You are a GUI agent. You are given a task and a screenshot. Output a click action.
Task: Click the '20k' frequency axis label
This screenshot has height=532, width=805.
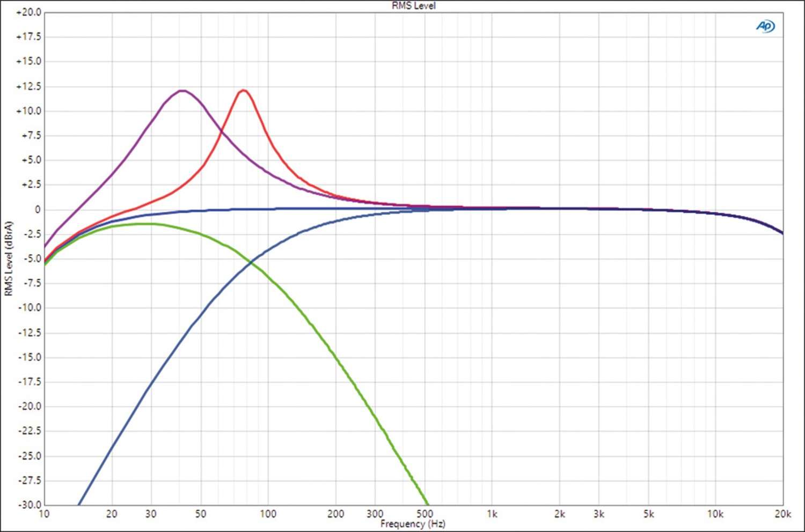tap(782, 514)
